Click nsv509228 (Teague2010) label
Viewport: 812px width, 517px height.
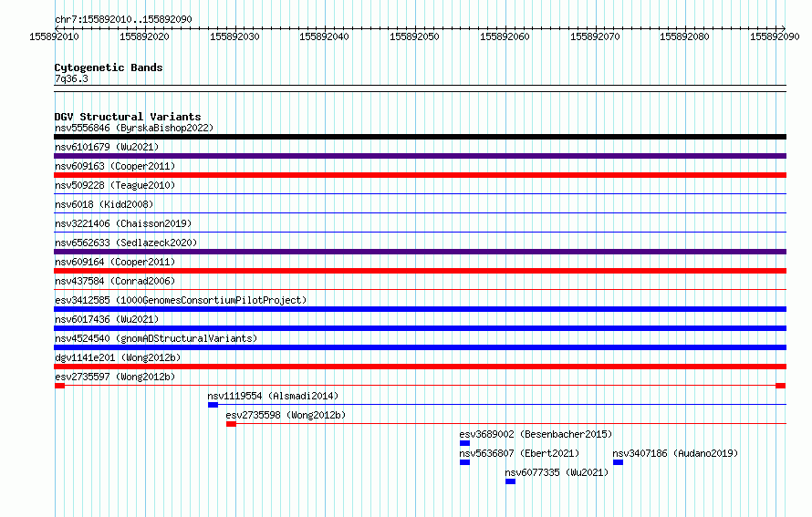[x=115, y=185]
